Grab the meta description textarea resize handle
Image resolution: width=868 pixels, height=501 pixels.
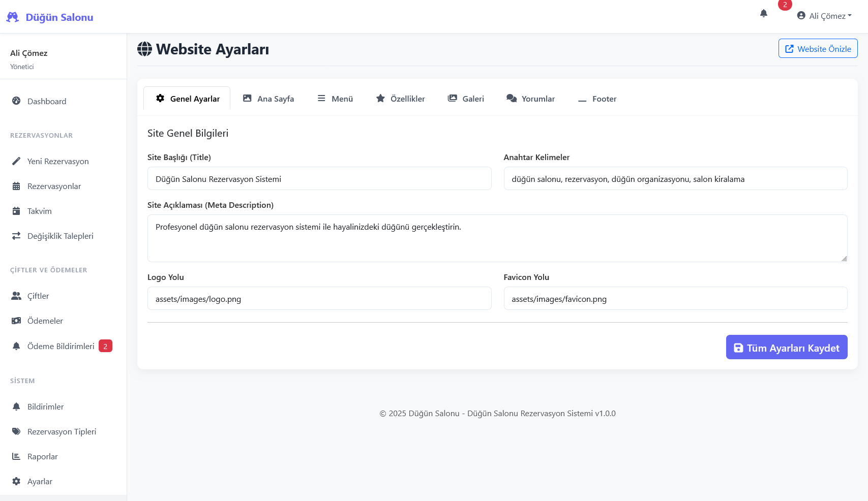click(x=844, y=259)
